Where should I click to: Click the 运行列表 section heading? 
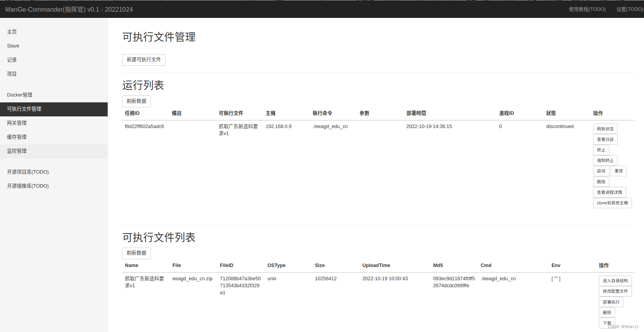tap(143, 85)
